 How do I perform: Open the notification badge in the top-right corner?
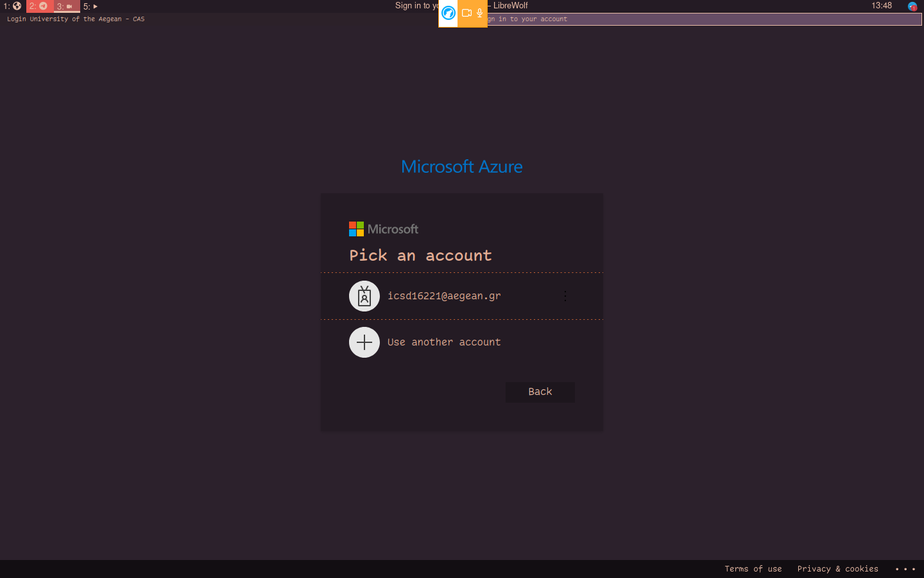pyautogui.click(x=912, y=6)
